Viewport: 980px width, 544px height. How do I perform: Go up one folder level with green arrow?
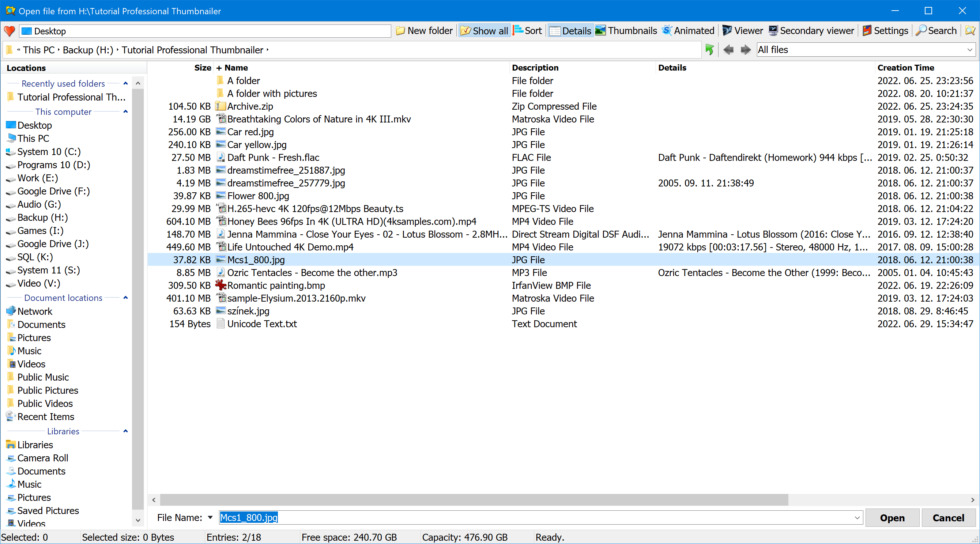tap(709, 49)
